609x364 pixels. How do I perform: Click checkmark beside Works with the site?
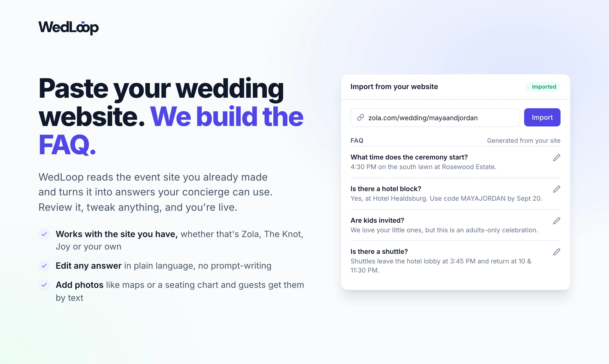click(44, 234)
